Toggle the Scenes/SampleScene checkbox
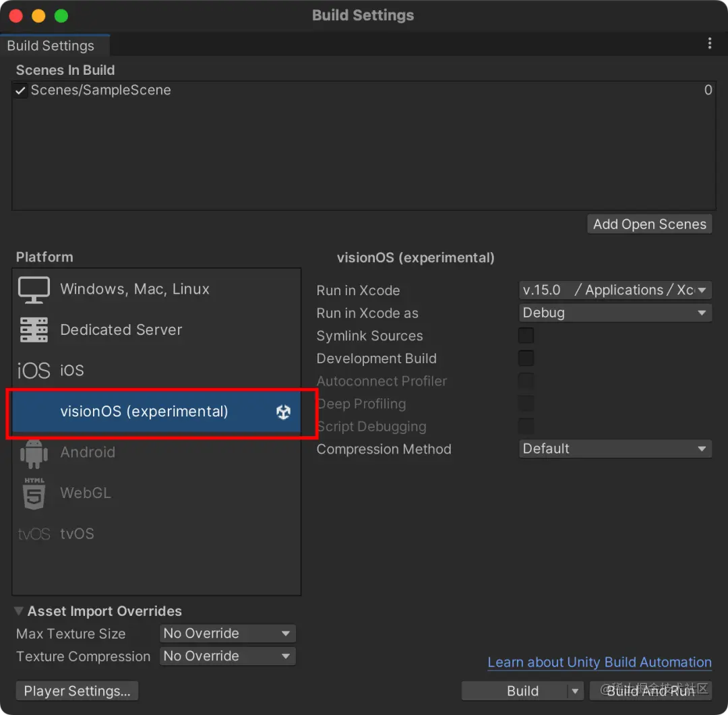Image resolution: width=728 pixels, height=715 pixels. [x=20, y=90]
